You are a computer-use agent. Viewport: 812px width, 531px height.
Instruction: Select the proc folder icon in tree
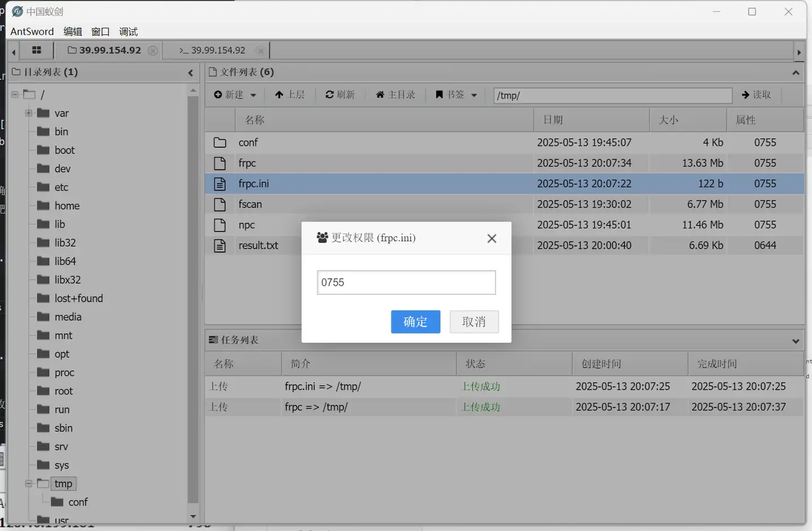click(x=43, y=373)
